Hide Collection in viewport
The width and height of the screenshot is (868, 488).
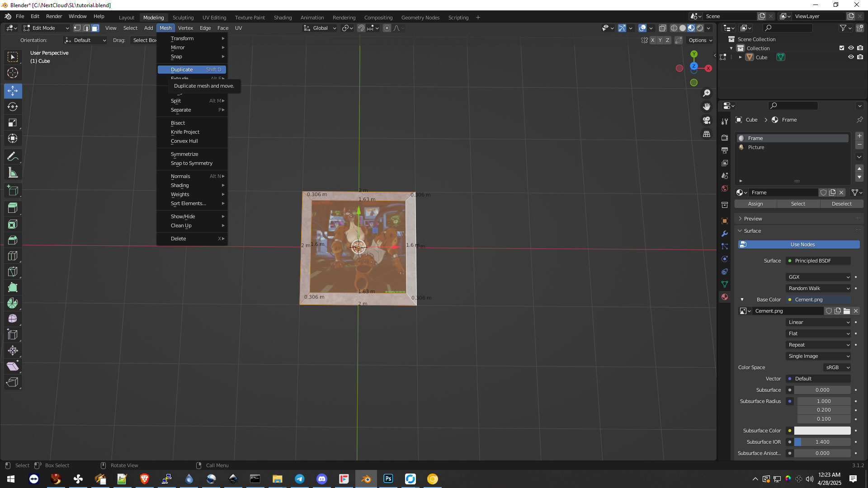click(851, 48)
